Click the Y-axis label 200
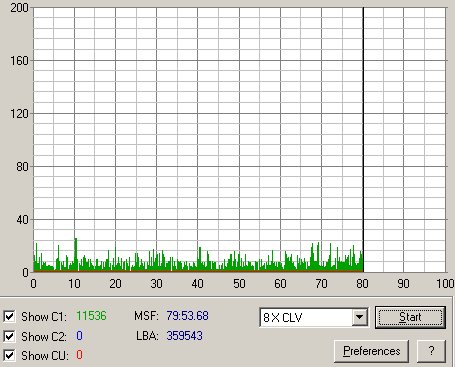This screenshot has width=455, height=367. point(19,8)
